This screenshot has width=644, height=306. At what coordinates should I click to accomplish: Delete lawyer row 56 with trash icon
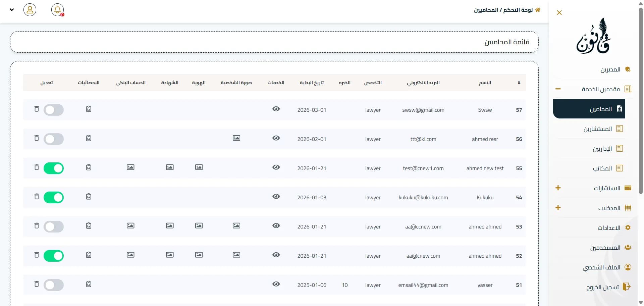[x=37, y=138]
